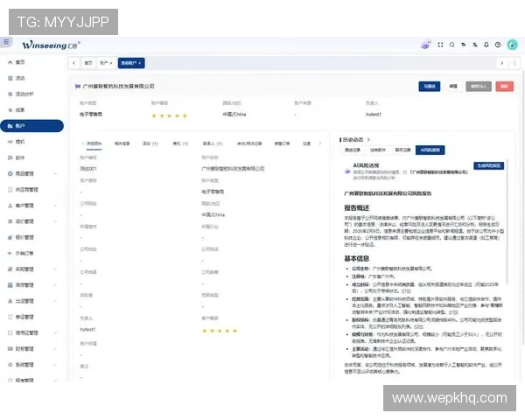Image resolution: width=525 pixels, height=420 pixels.
Task: Click the font size icon in header
Action: pyautogui.click(x=464, y=45)
